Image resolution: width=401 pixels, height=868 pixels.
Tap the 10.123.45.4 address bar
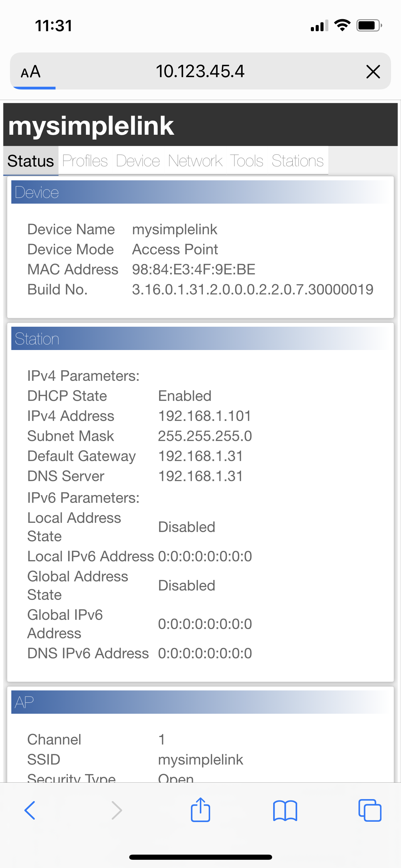click(x=200, y=71)
